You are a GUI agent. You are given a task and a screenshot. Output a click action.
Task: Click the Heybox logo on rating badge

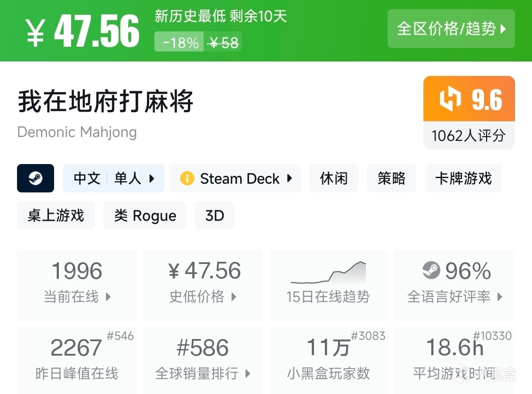click(x=450, y=99)
